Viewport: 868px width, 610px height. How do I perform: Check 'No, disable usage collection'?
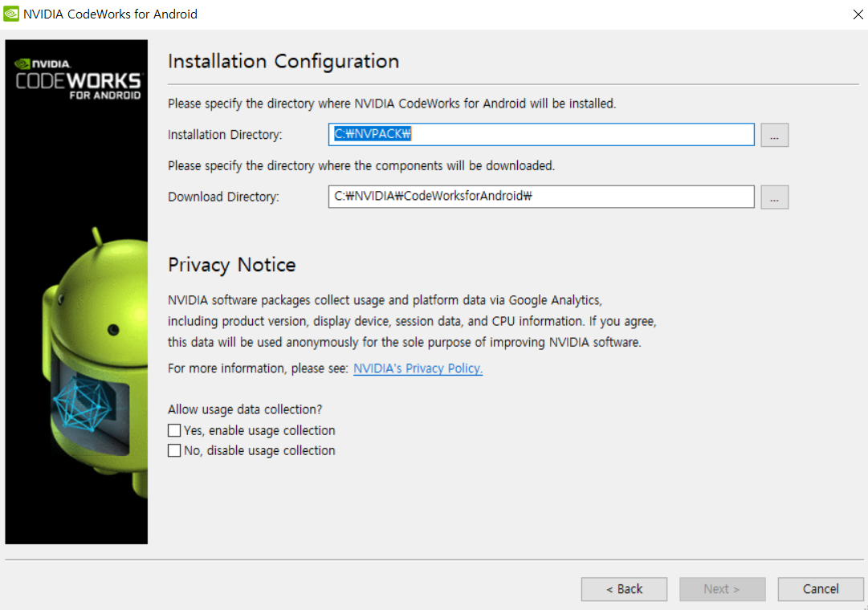pyautogui.click(x=174, y=450)
